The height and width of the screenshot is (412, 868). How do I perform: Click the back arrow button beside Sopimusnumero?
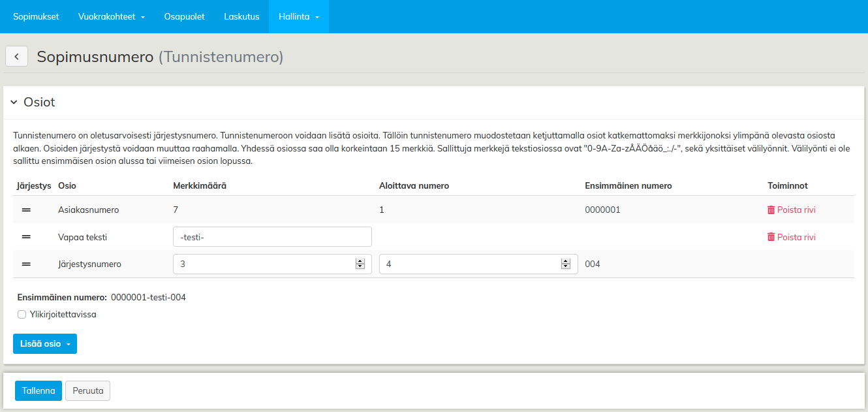(x=16, y=57)
